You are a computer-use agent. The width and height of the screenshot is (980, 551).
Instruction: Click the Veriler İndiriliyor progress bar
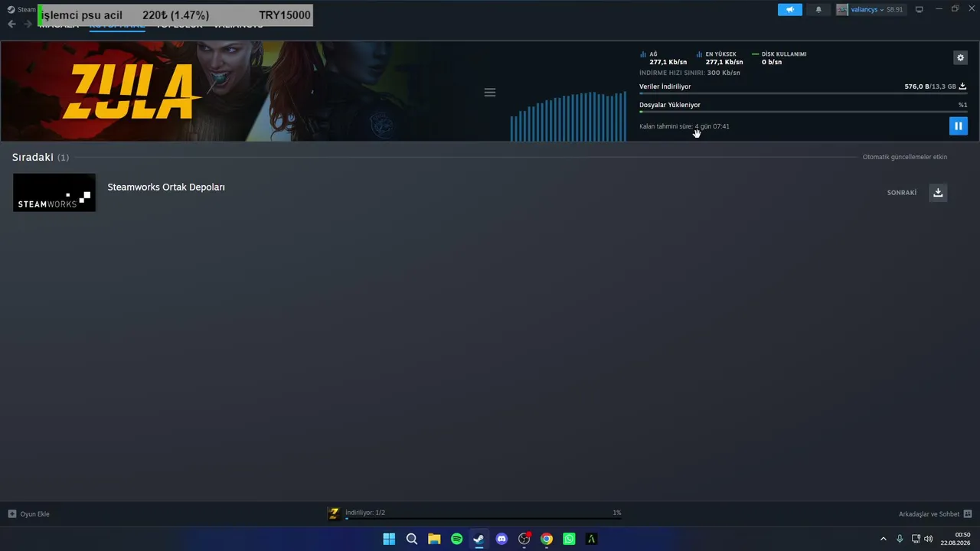click(x=803, y=93)
